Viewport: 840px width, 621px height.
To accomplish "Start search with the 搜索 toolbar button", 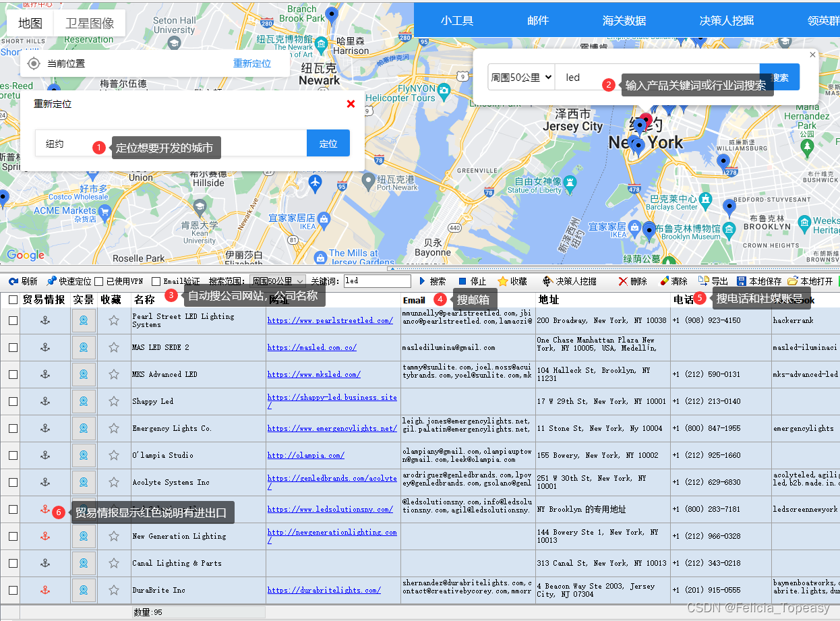I will click(x=432, y=281).
